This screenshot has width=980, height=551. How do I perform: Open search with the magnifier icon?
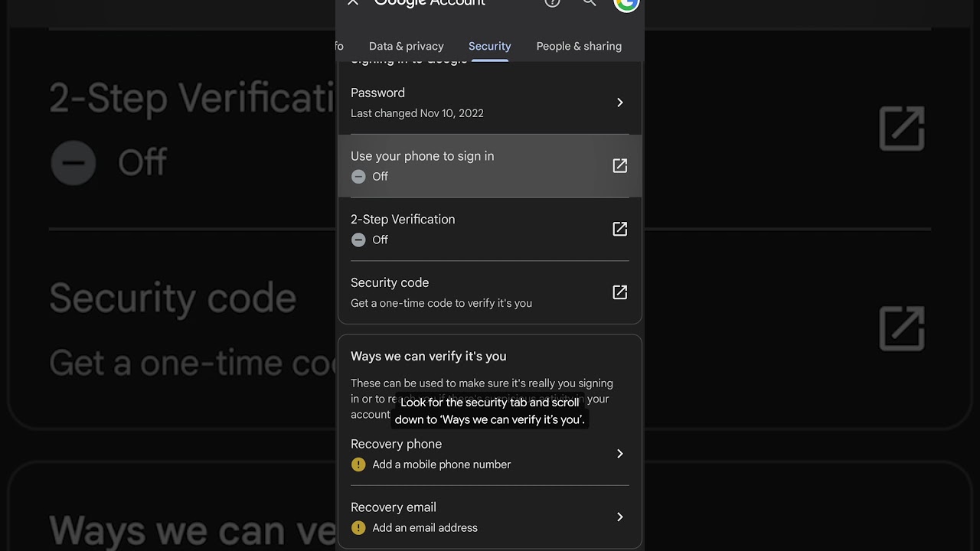pyautogui.click(x=590, y=3)
